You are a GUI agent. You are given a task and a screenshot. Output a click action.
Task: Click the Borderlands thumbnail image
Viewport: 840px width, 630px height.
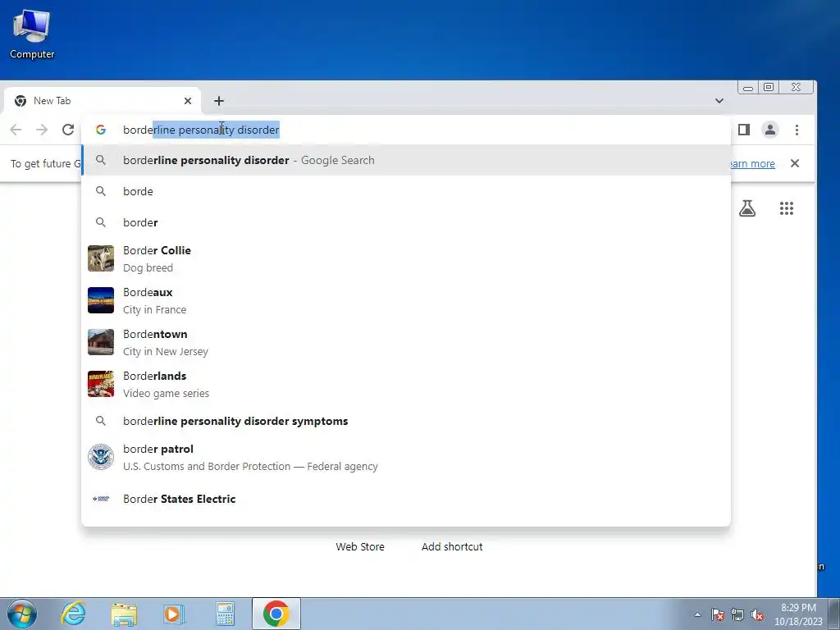click(x=101, y=384)
